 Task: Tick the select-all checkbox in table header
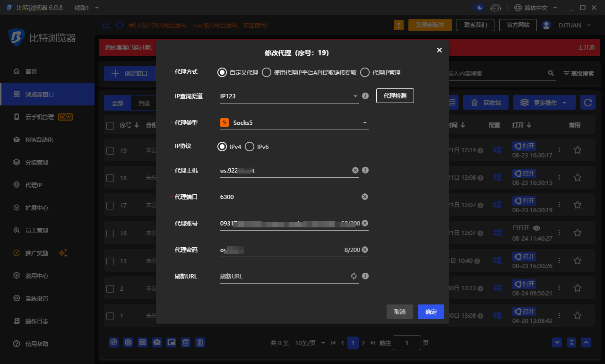click(x=110, y=125)
